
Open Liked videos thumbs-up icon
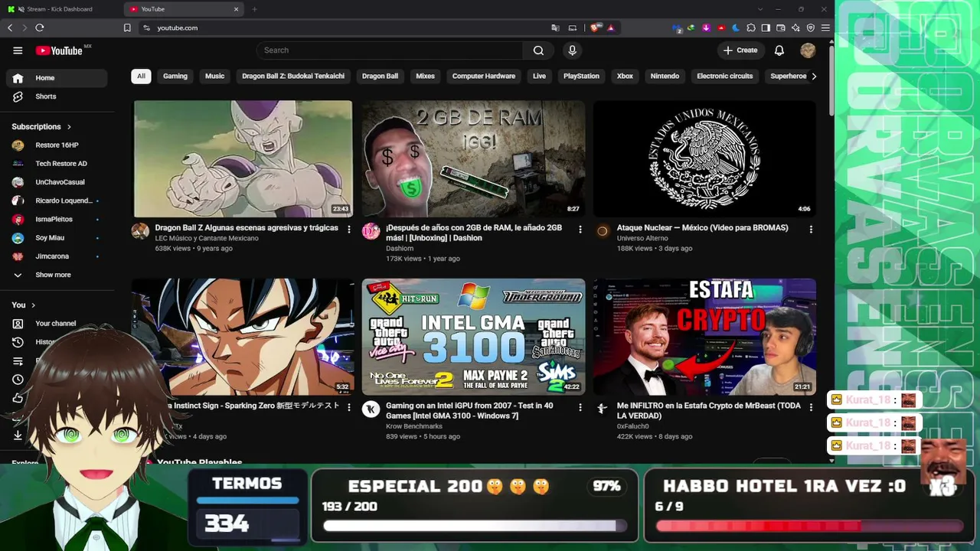pyautogui.click(x=18, y=398)
